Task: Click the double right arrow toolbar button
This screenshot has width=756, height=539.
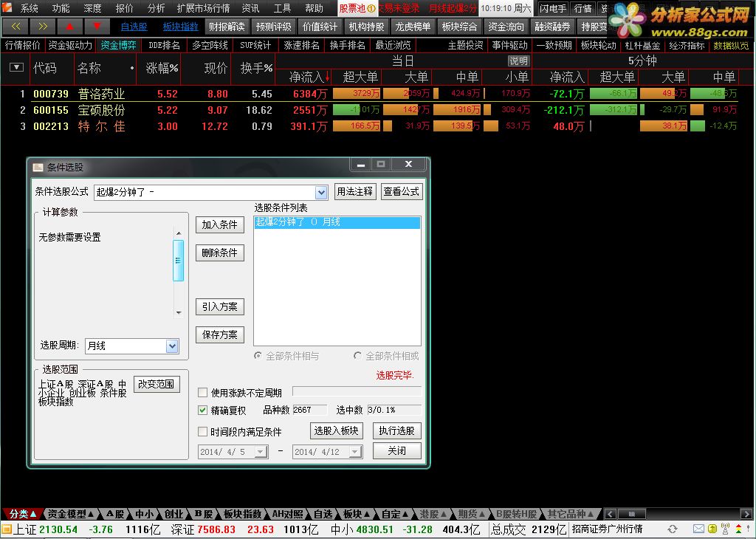Action: [42, 27]
